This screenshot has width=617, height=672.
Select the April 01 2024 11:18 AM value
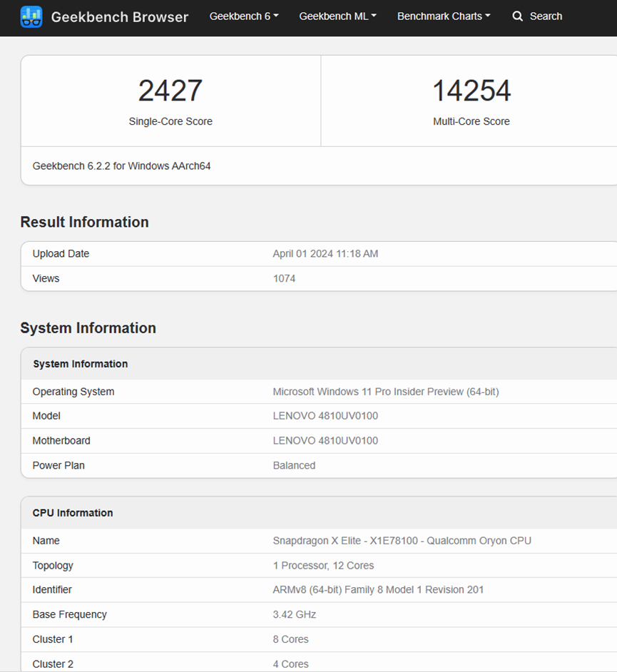[x=326, y=254]
